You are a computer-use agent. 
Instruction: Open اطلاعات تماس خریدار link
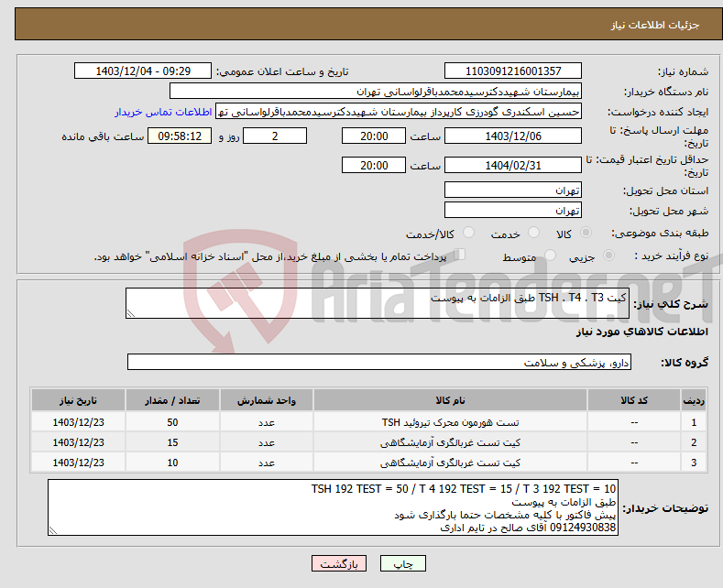[163, 112]
